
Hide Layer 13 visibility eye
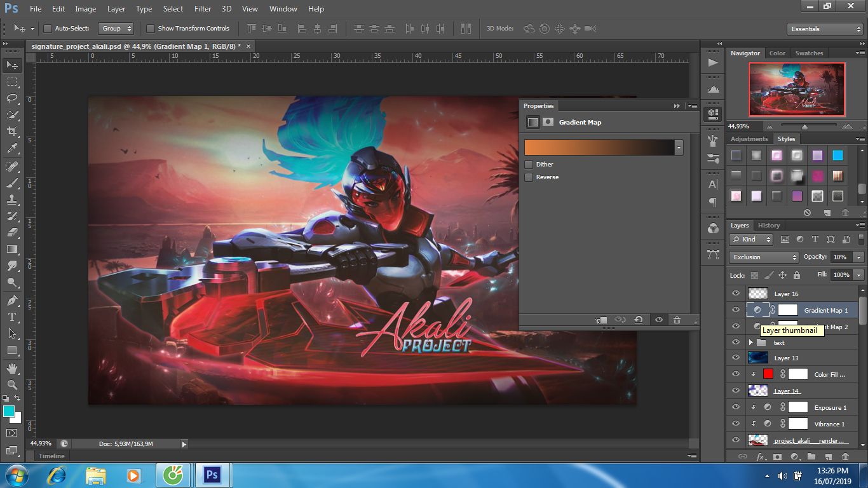[736, 358]
